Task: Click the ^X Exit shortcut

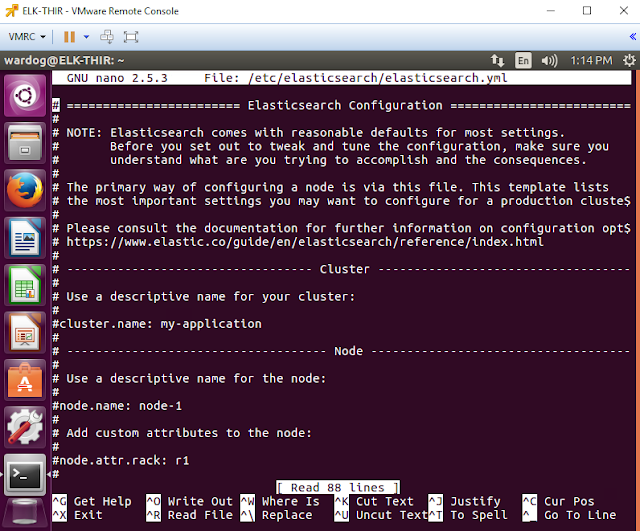Action: click(78, 515)
